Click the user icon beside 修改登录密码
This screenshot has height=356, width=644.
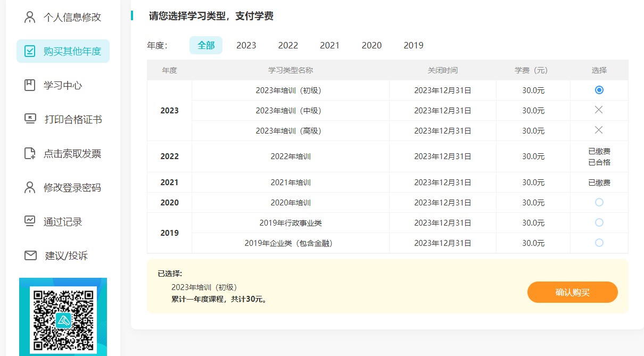30,187
